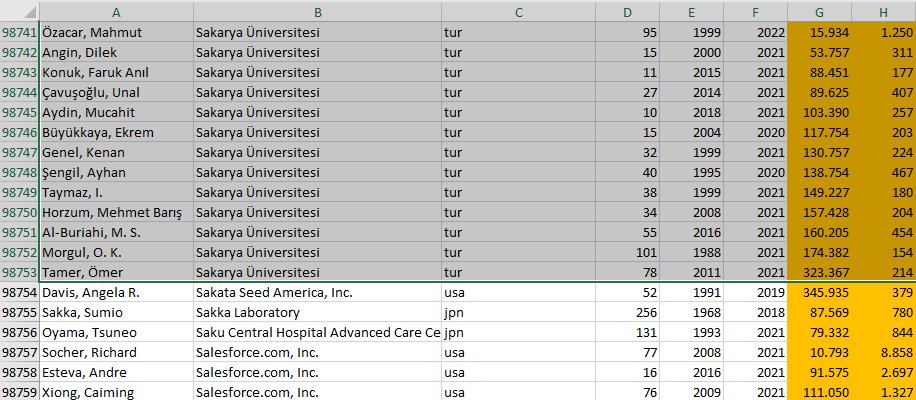916x400 pixels.
Task: Select column G header
Action: (x=819, y=11)
